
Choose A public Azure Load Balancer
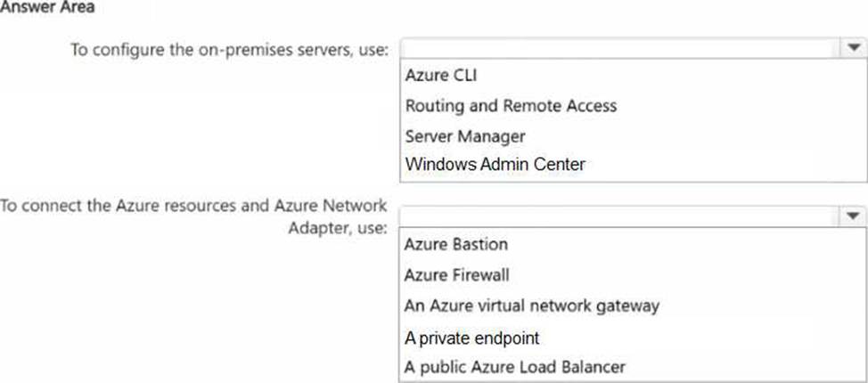tap(514, 366)
